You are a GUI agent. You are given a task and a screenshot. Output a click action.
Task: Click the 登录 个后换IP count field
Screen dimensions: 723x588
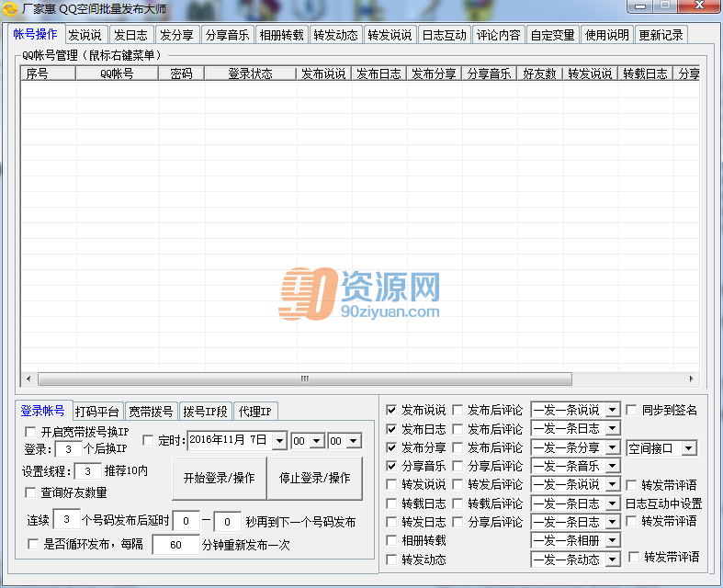coord(68,449)
